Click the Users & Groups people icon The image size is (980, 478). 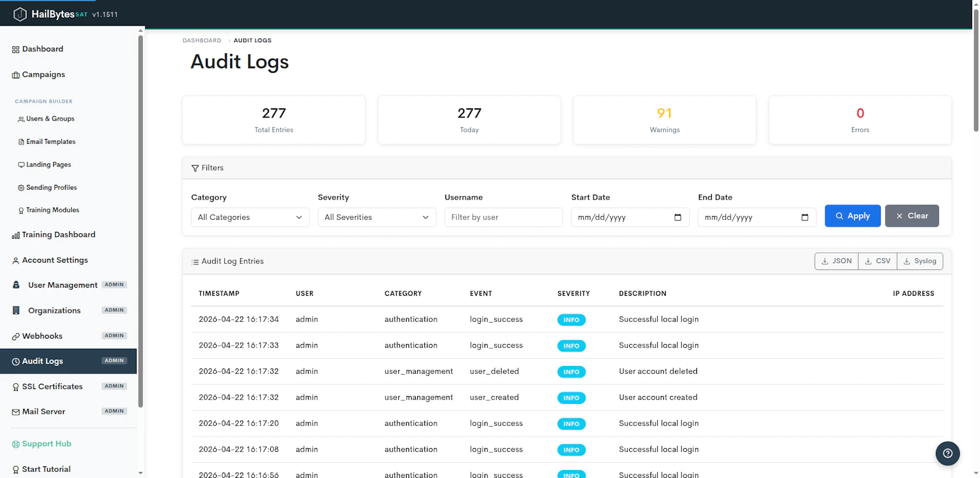21,119
